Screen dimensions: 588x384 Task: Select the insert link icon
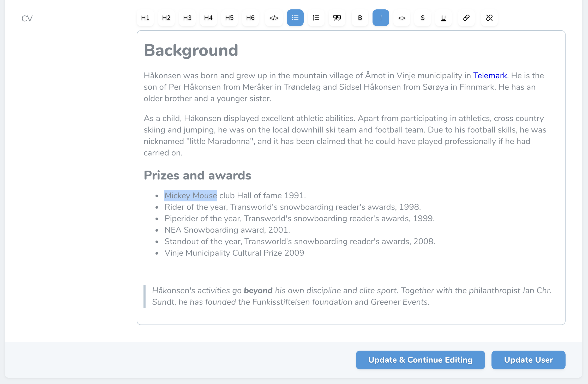pyautogui.click(x=466, y=17)
